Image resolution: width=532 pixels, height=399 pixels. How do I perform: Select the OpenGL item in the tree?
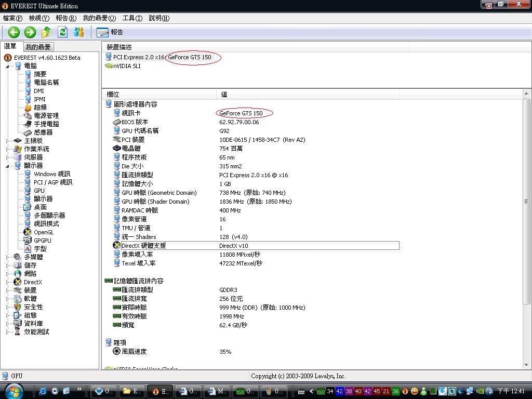(x=43, y=232)
